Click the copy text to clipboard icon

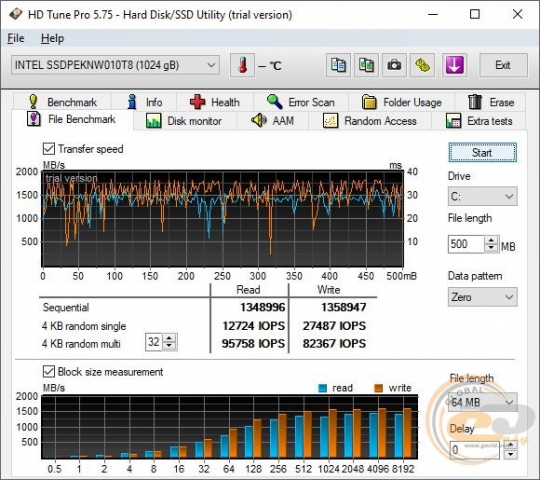pyautogui.click(x=338, y=65)
